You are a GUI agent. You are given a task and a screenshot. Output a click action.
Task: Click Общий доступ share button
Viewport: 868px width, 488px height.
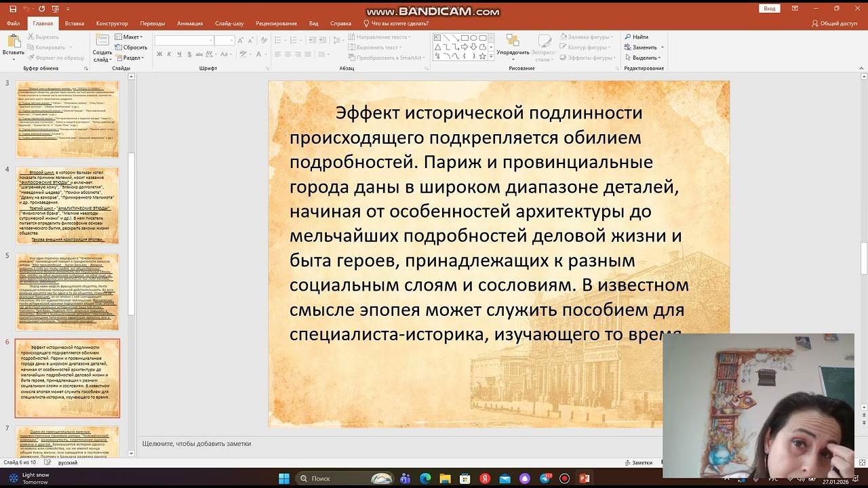[835, 23]
